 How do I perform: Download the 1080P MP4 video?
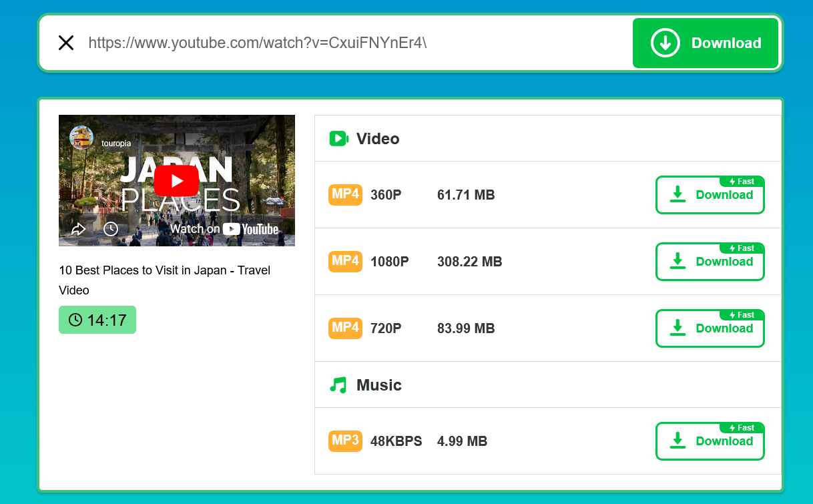coord(710,262)
